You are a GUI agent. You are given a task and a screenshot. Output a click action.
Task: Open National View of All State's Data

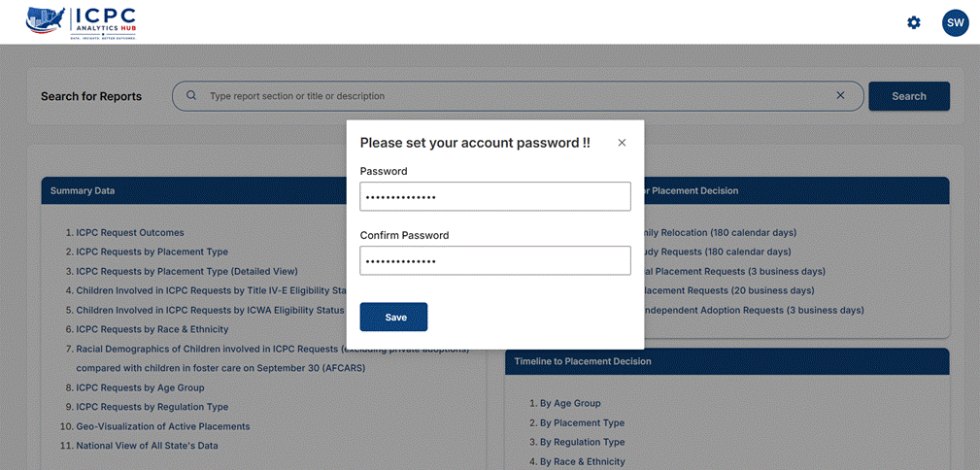[147, 446]
